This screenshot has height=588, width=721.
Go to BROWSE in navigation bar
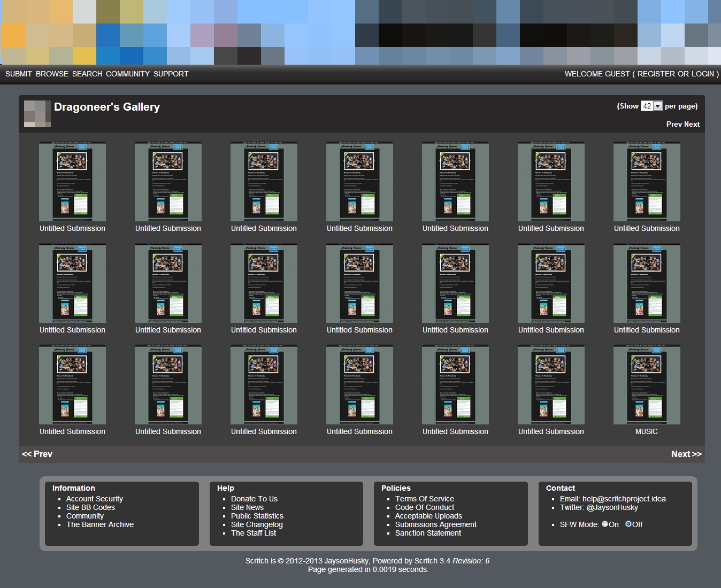pos(52,74)
